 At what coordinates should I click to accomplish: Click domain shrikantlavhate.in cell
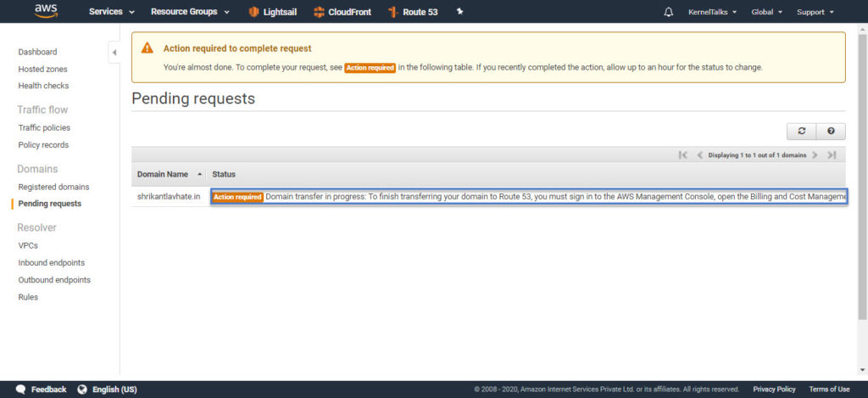[169, 197]
